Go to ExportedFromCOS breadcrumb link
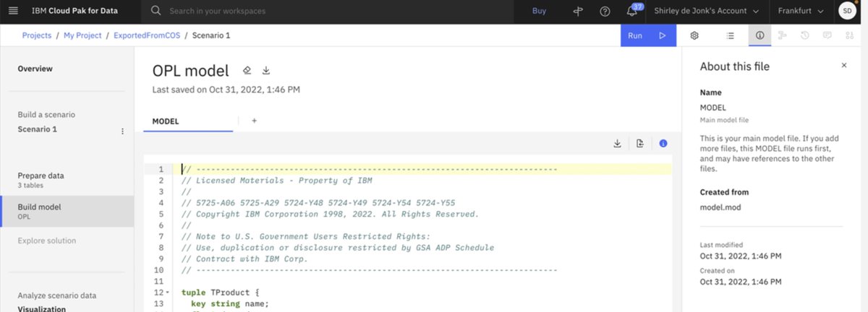 (x=147, y=35)
